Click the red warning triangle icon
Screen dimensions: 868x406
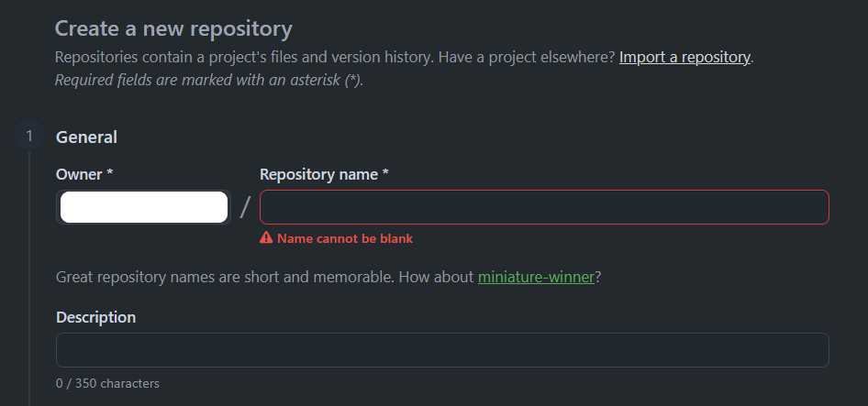[x=266, y=238]
